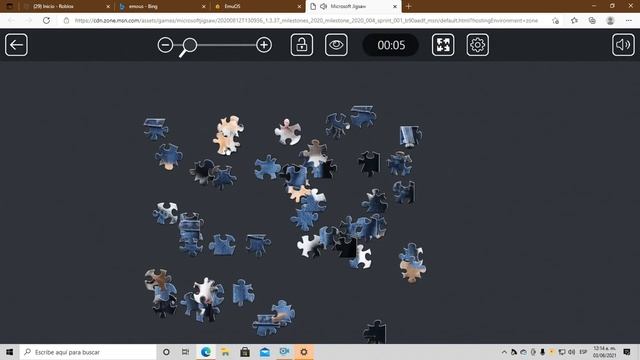Show hidden system tray icons
This screenshot has width=640, height=360.
[x=504, y=352]
